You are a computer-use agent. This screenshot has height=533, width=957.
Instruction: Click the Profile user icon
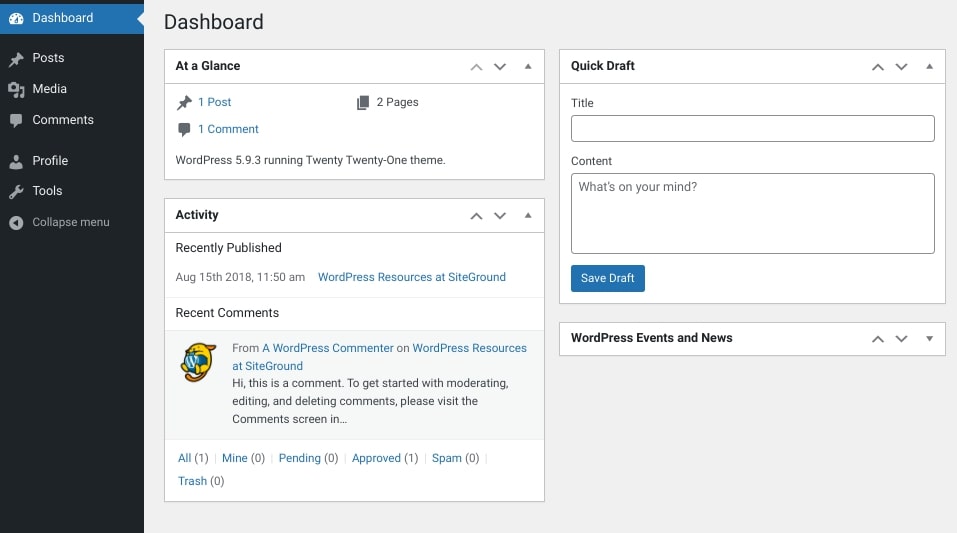16,161
